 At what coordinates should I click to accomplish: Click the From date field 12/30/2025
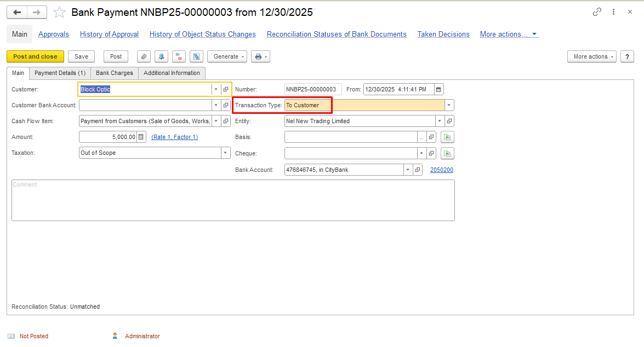399,89
